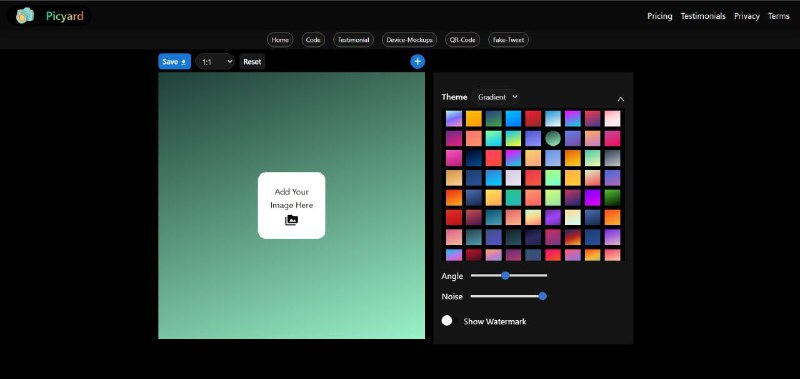Click the blue plus add button

(x=417, y=62)
